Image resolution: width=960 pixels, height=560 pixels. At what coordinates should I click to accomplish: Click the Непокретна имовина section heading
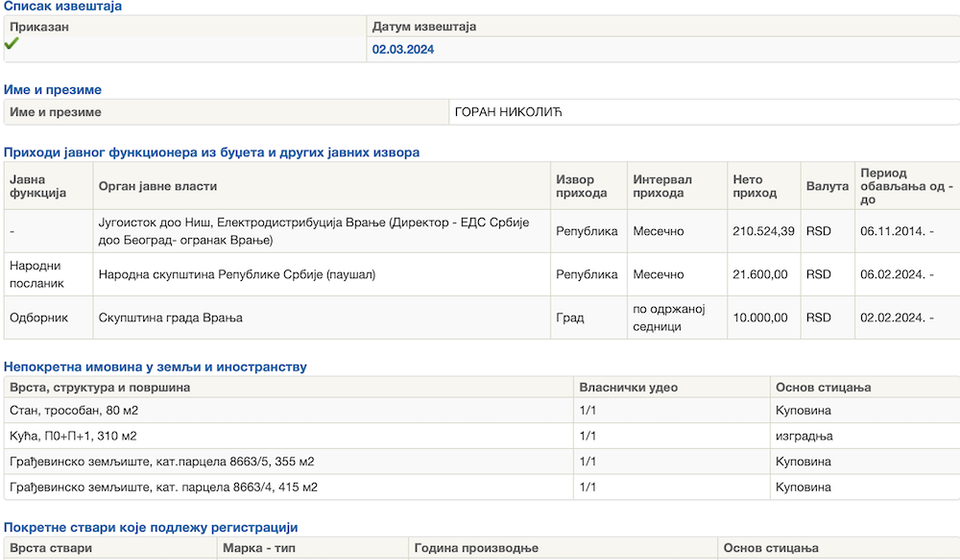tap(156, 367)
